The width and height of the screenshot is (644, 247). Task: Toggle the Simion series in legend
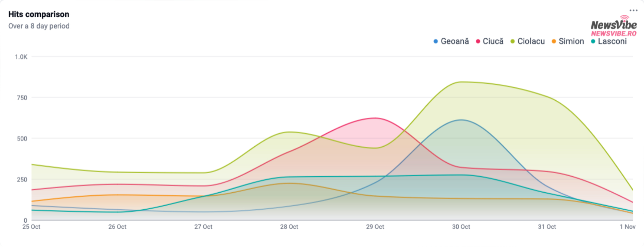click(568, 41)
